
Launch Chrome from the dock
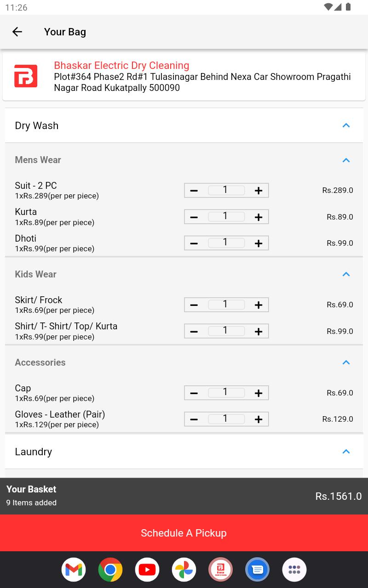110,570
